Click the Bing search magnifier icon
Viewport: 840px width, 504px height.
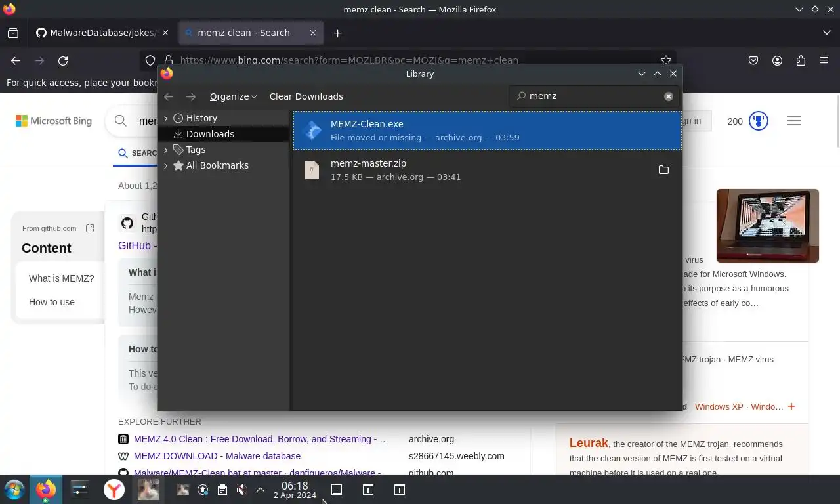(x=120, y=121)
